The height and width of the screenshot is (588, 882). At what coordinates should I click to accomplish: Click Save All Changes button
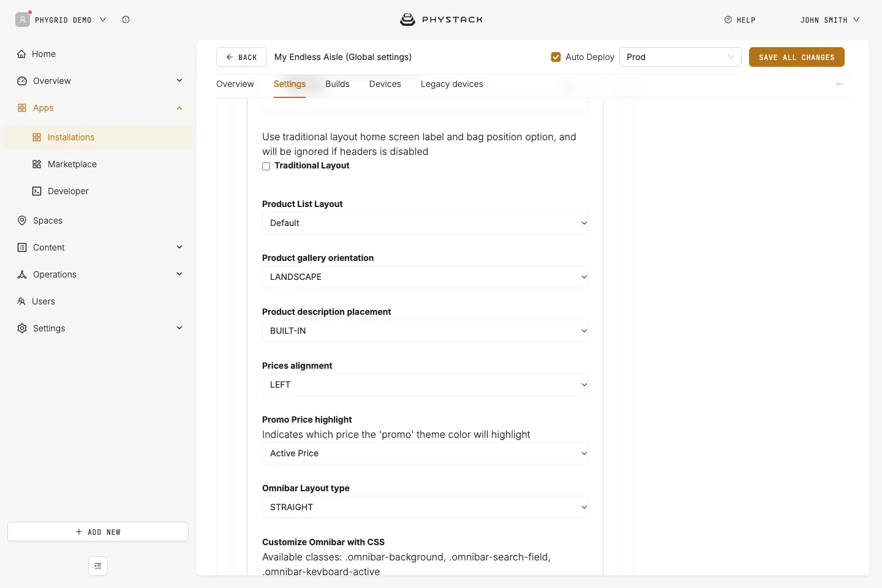tap(797, 57)
